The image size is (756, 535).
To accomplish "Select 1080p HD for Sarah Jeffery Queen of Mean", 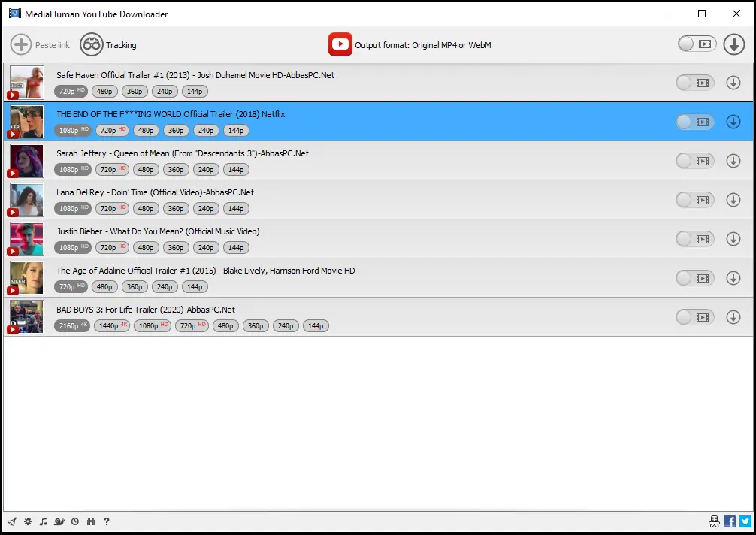I will [x=73, y=170].
